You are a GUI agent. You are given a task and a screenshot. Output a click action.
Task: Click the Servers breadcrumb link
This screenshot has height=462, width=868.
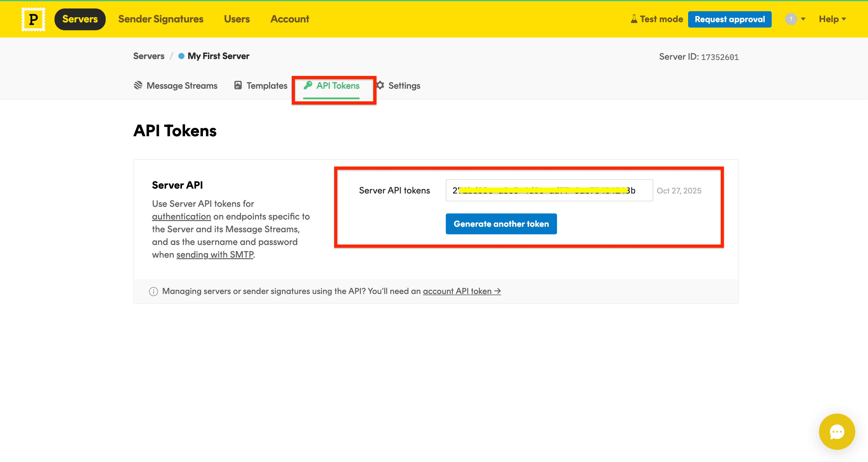(149, 56)
